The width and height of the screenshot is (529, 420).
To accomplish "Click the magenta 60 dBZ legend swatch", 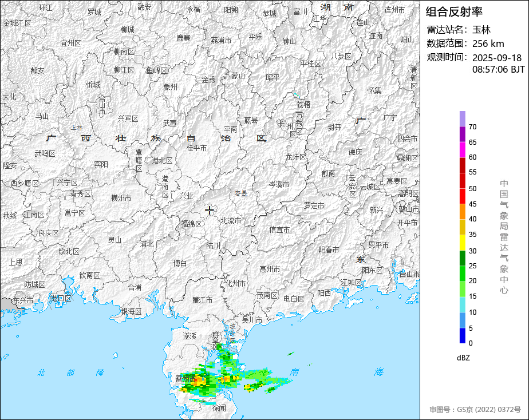I will pos(462,150).
